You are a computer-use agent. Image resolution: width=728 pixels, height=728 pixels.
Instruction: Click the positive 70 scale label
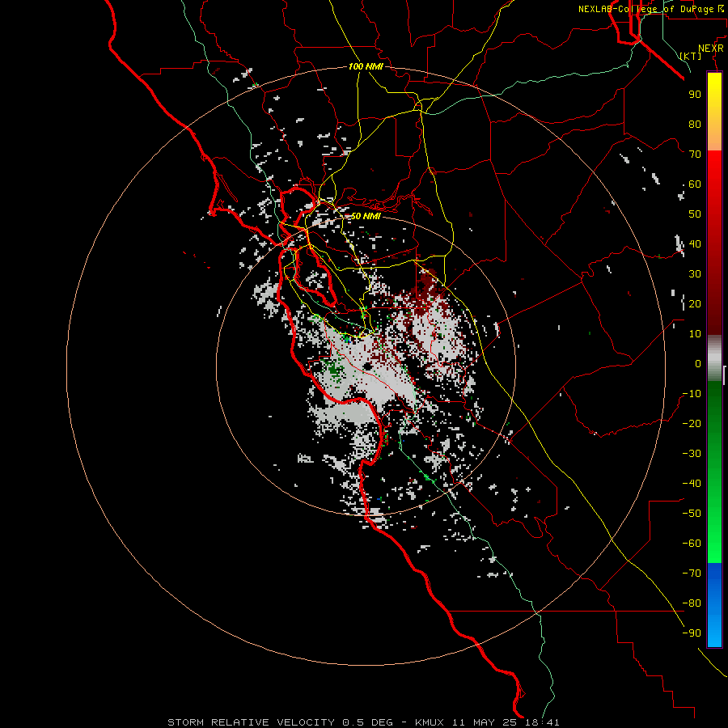[x=695, y=154]
